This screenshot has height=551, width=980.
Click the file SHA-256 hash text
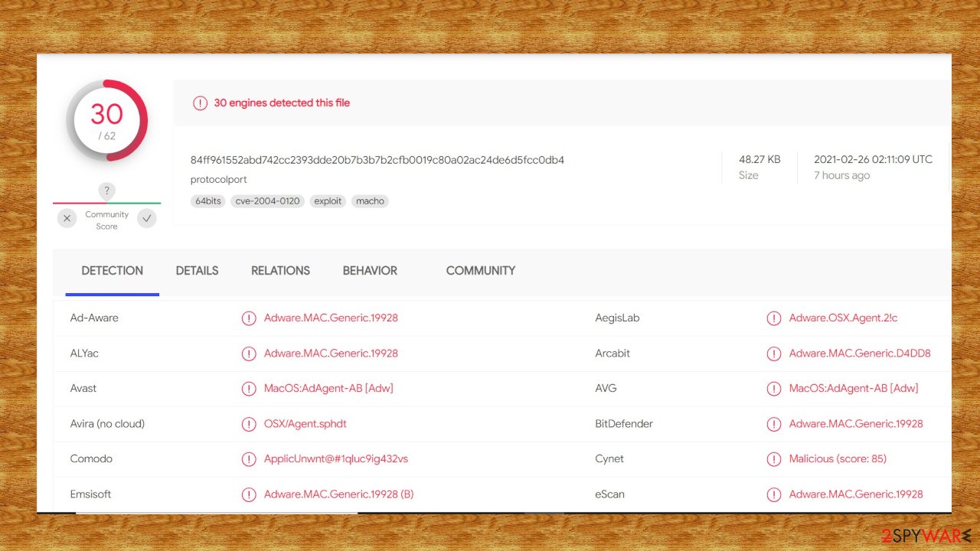pyautogui.click(x=377, y=160)
